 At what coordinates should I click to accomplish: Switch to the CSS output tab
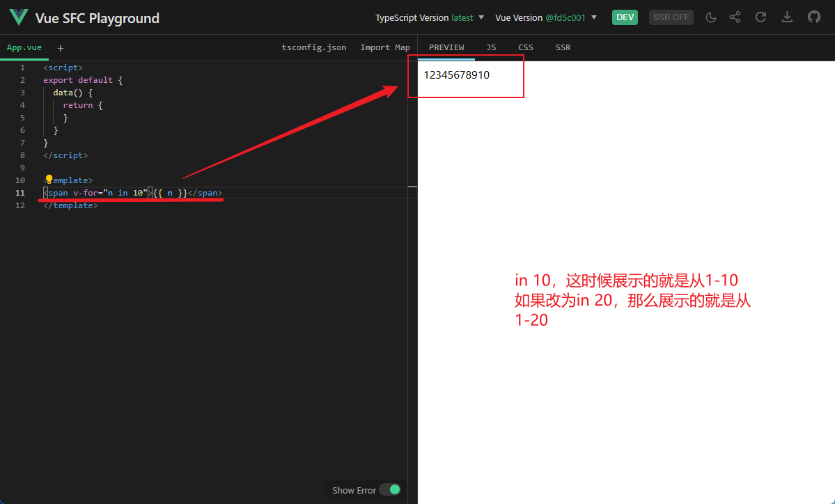point(526,47)
